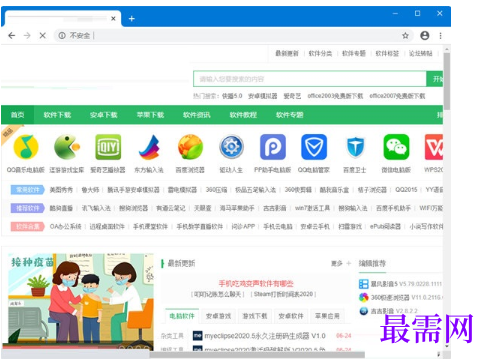Switch to the 游戏下载 tab
The height and width of the screenshot is (360, 492).
pyautogui.click(x=255, y=316)
